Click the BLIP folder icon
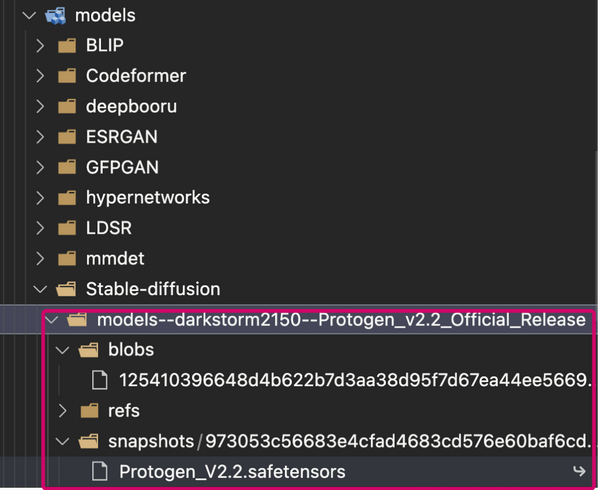Screen dimensions: 600x490 pos(67,45)
